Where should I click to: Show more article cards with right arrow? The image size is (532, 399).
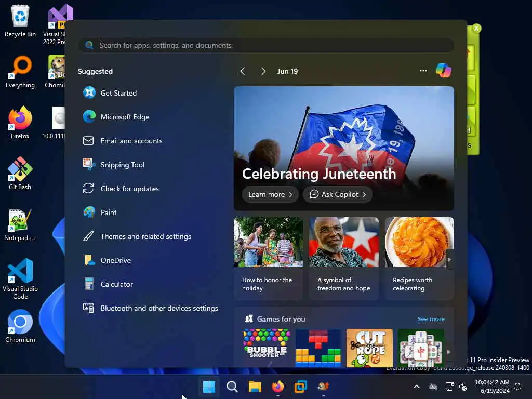coord(449,260)
